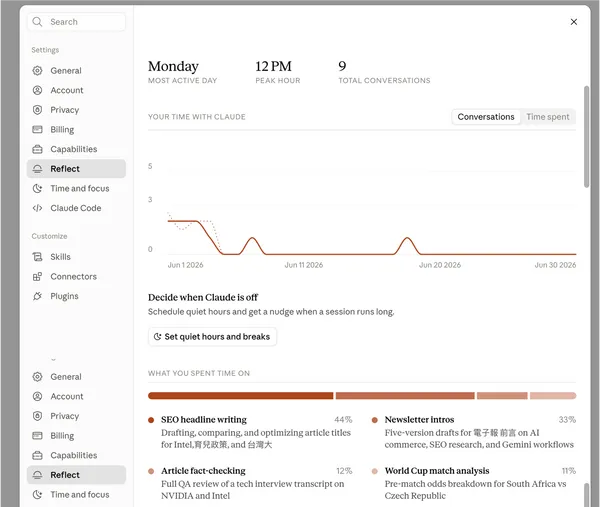Screen dimensions: 600x507
Task: Focus the Search input field
Action: (x=77, y=22)
